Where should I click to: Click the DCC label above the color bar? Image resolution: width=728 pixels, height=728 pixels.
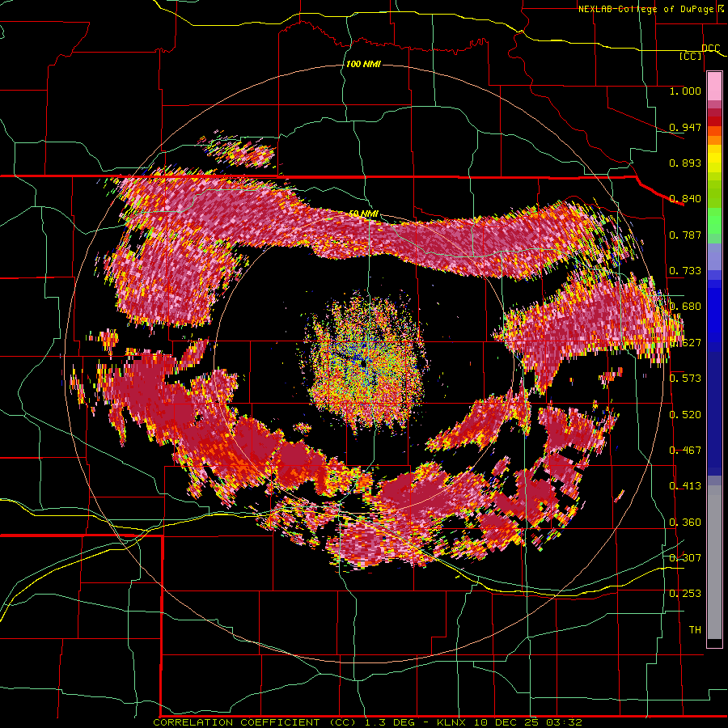(710, 49)
